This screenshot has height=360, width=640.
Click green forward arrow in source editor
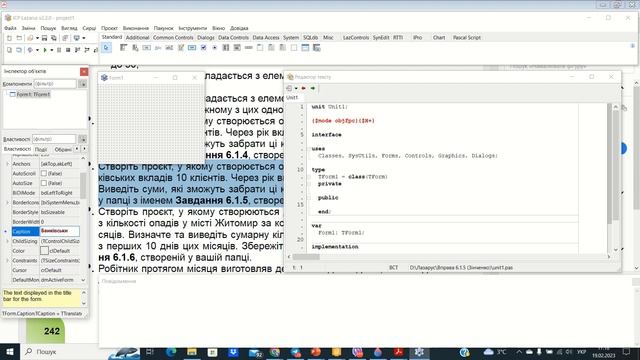tap(313, 88)
